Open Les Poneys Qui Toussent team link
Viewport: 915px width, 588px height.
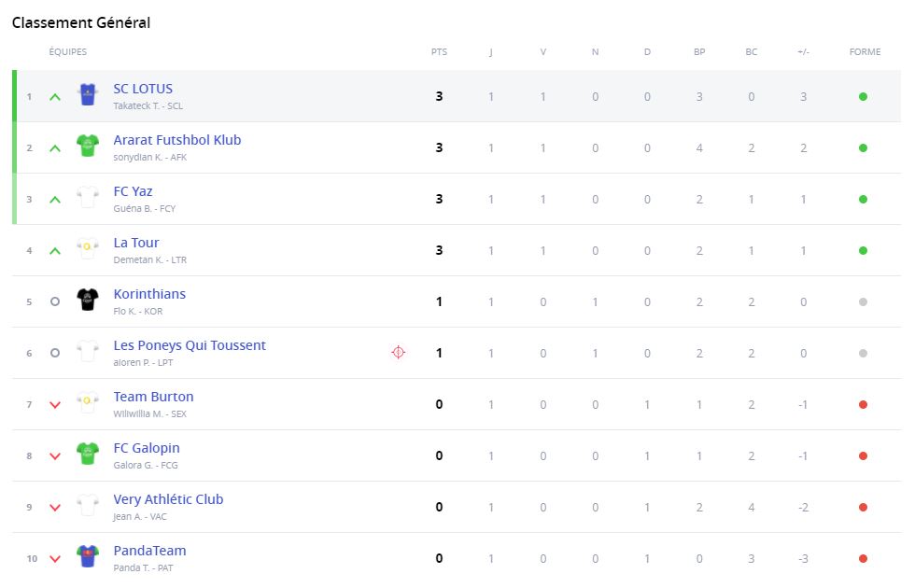pyautogui.click(x=190, y=345)
